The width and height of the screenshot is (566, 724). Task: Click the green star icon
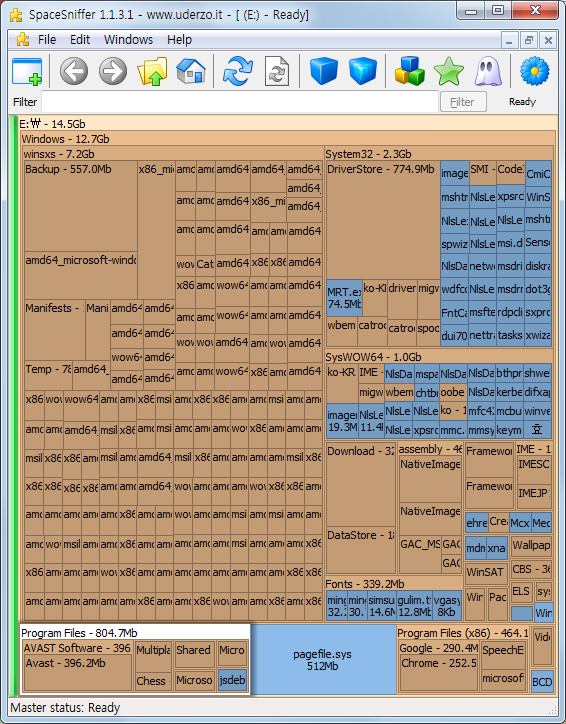pos(449,71)
